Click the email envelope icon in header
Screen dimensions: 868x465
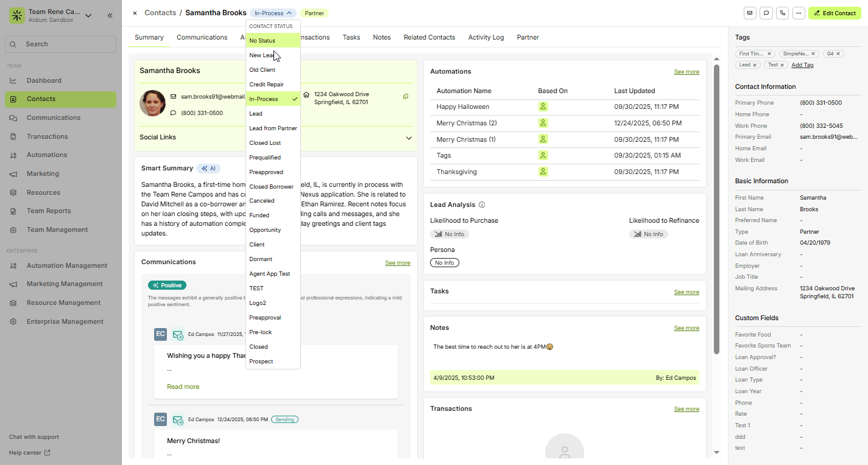click(x=750, y=13)
